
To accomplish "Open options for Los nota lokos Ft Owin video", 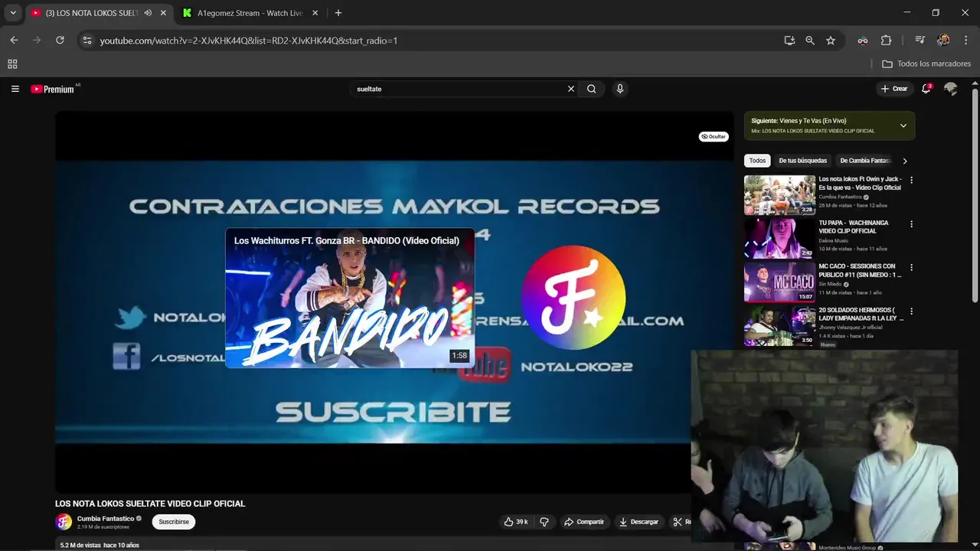I will pos(911,181).
